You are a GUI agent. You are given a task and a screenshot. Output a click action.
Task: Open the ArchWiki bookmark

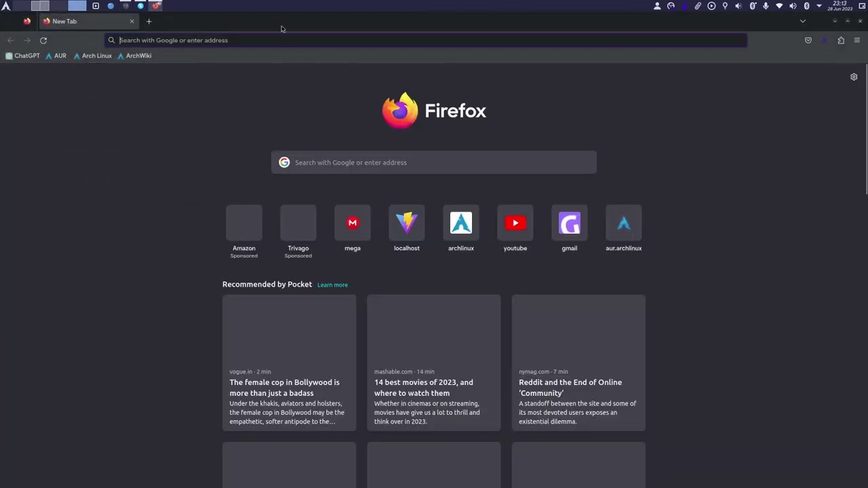(x=134, y=56)
